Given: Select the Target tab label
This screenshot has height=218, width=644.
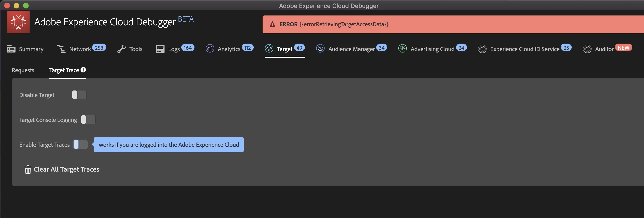Looking at the screenshot, I should click(284, 49).
